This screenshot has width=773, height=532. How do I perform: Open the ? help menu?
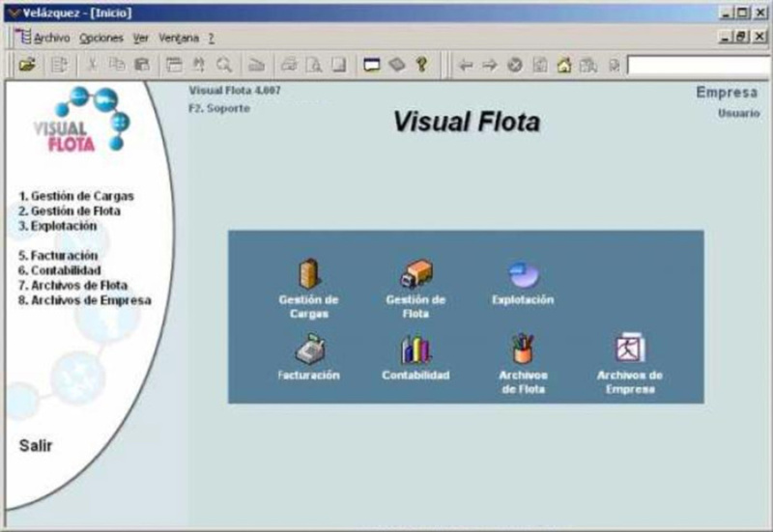[211, 38]
